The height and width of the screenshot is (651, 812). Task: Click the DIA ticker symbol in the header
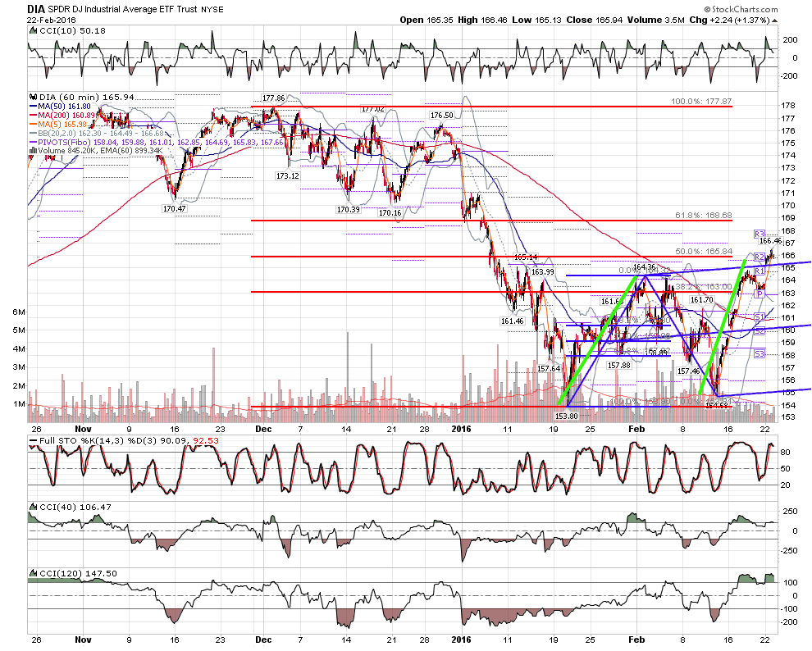coord(36,9)
